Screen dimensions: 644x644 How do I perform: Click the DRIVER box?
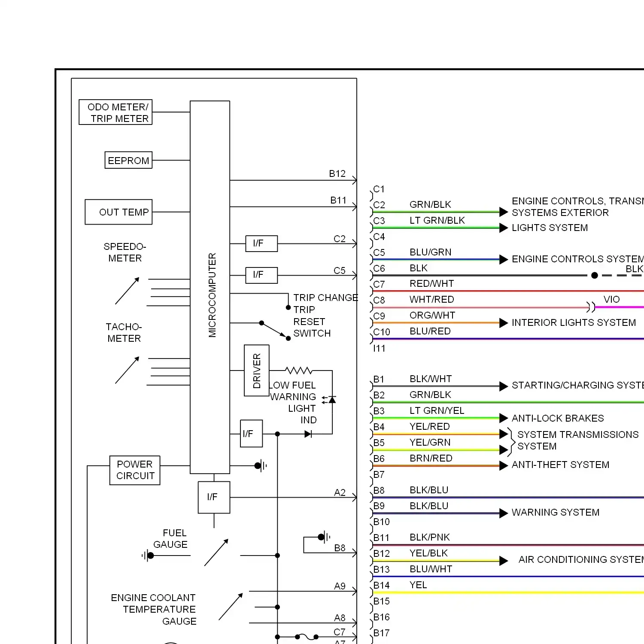click(257, 371)
